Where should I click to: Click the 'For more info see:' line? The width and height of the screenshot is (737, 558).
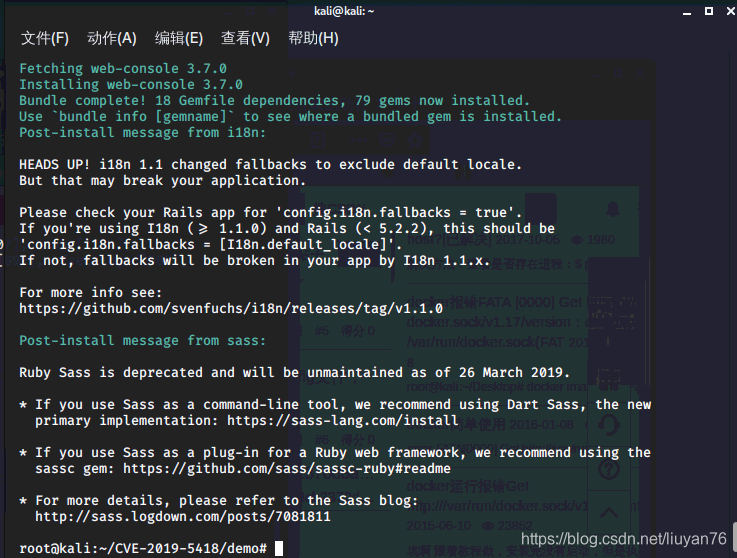(91, 292)
